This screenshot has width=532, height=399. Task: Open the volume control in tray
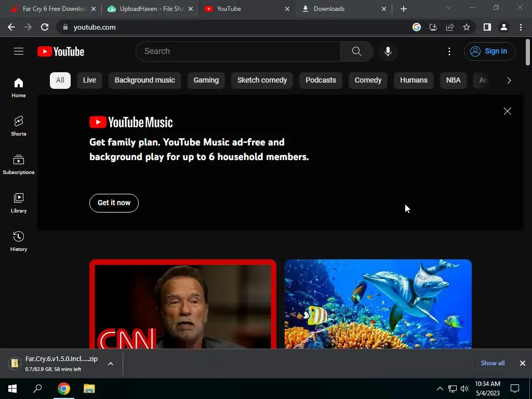click(x=464, y=389)
